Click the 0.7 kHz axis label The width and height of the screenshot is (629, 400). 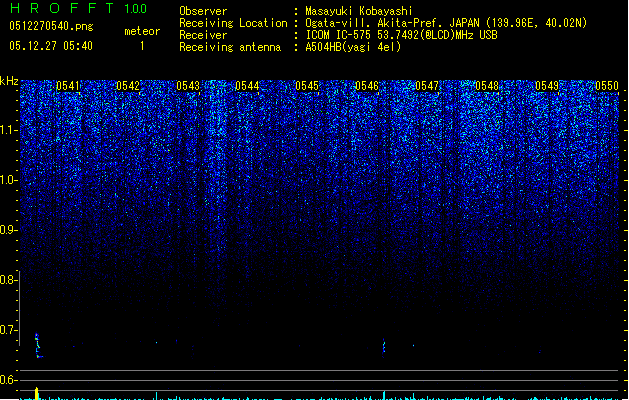(x=8, y=330)
